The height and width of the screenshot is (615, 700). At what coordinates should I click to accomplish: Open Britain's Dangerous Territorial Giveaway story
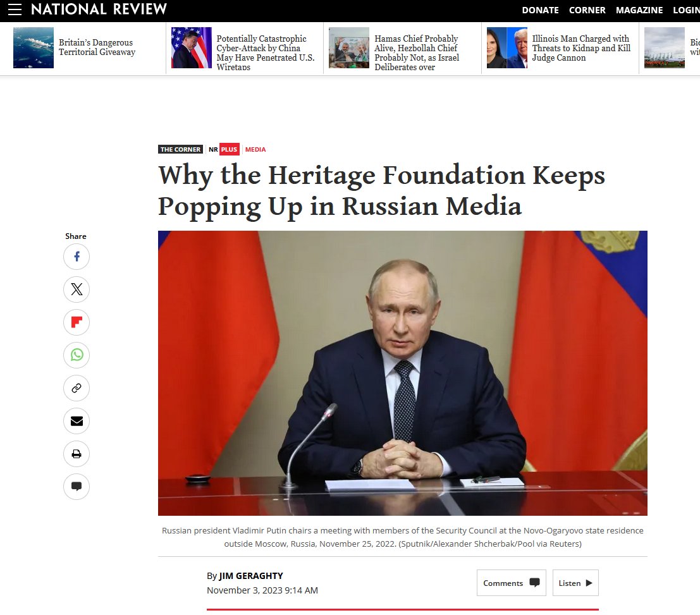[97, 47]
